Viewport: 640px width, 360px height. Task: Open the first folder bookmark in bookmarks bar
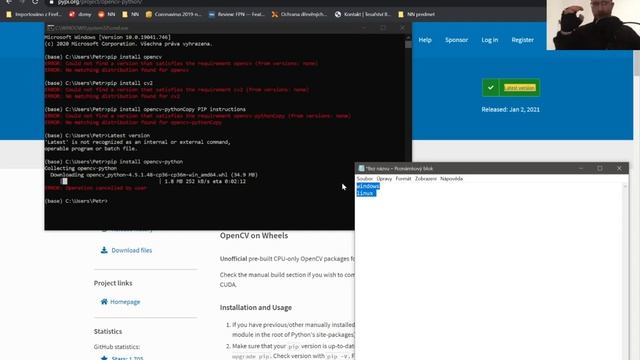point(33,14)
